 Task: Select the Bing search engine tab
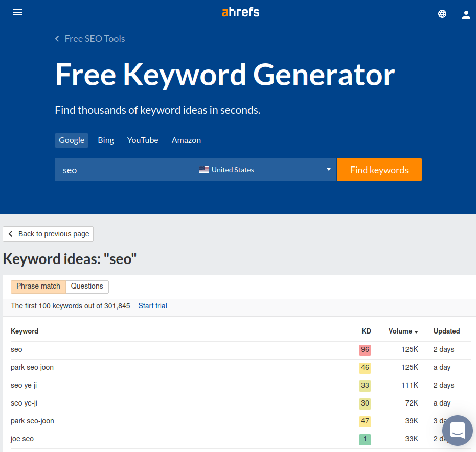click(106, 140)
